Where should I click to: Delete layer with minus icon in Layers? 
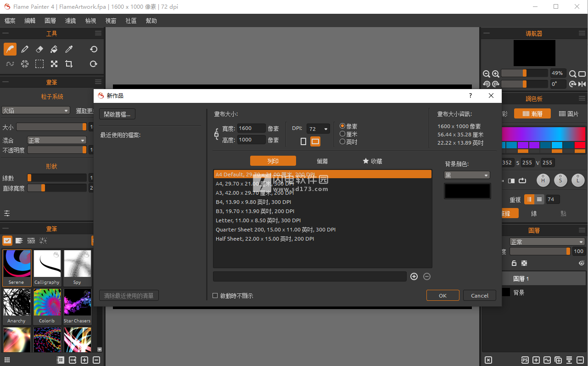coord(580,360)
